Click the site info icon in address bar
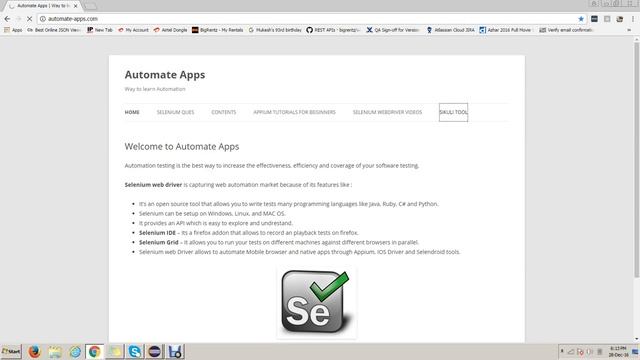The width and height of the screenshot is (640, 360). coord(42,19)
